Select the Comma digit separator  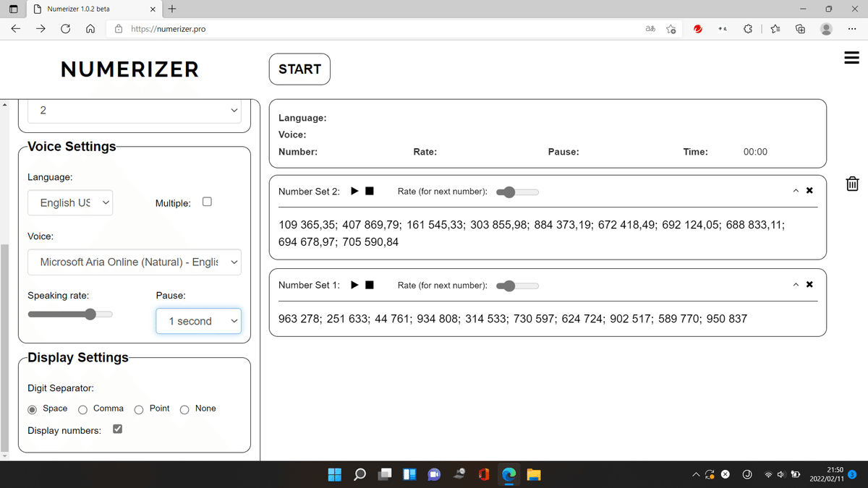tap(85, 409)
